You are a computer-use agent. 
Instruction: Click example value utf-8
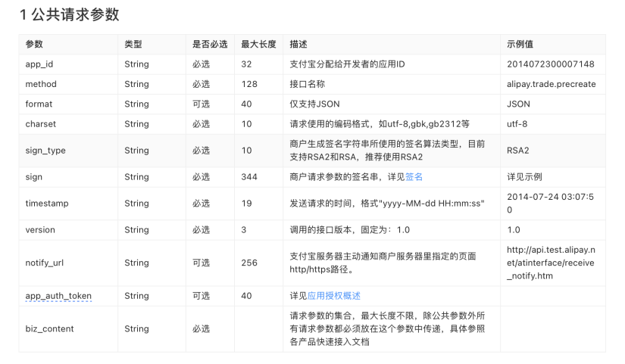(x=517, y=124)
